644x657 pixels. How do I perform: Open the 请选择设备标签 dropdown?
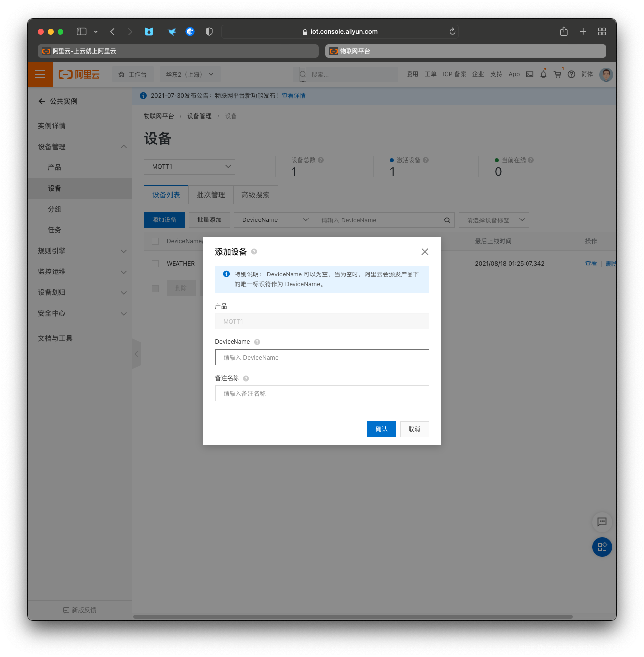click(x=494, y=220)
